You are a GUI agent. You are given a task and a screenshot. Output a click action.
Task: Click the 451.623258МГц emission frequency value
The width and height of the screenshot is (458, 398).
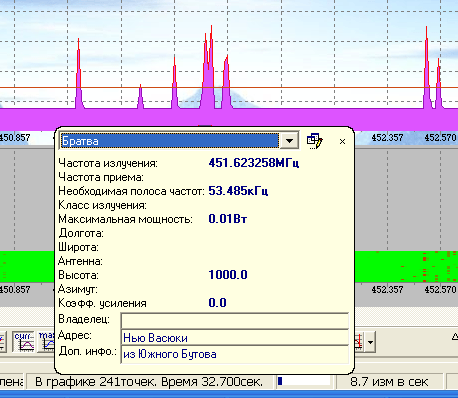pyautogui.click(x=254, y=163)
